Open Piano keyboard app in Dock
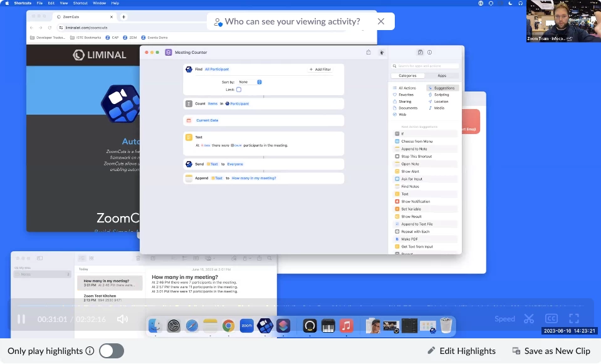 pyautogui.click(x=328, y=326)
